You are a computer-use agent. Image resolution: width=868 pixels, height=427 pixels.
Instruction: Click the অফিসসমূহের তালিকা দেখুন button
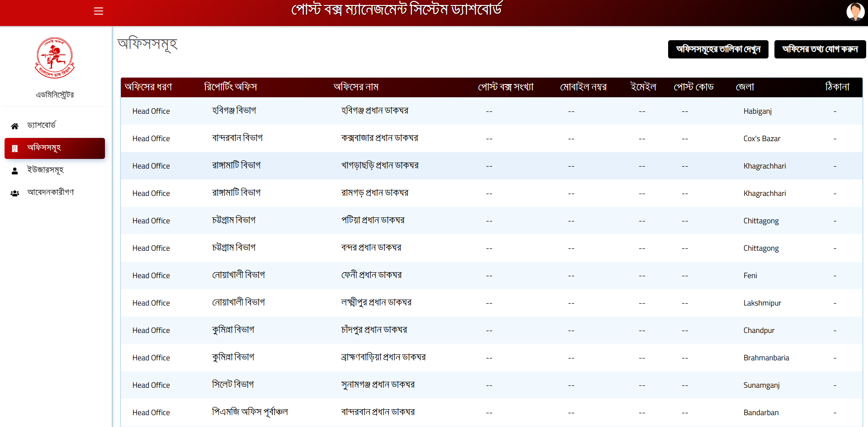[x=718, y=49]
